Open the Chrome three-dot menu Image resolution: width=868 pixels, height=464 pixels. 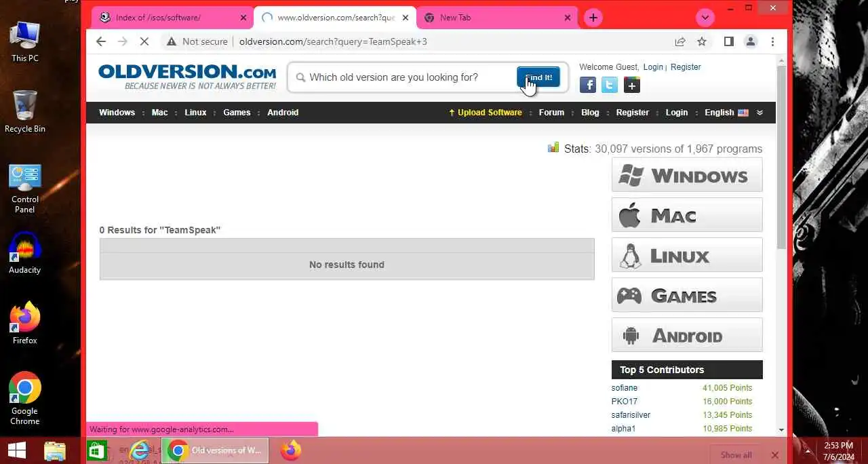tap(772, 41)
